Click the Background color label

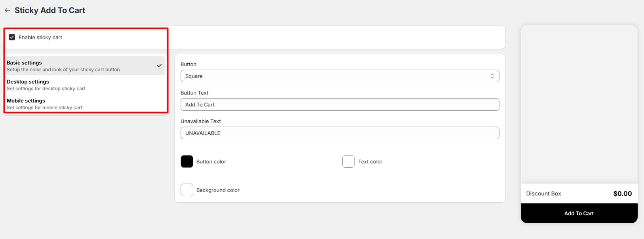click(x=218, y=190)
